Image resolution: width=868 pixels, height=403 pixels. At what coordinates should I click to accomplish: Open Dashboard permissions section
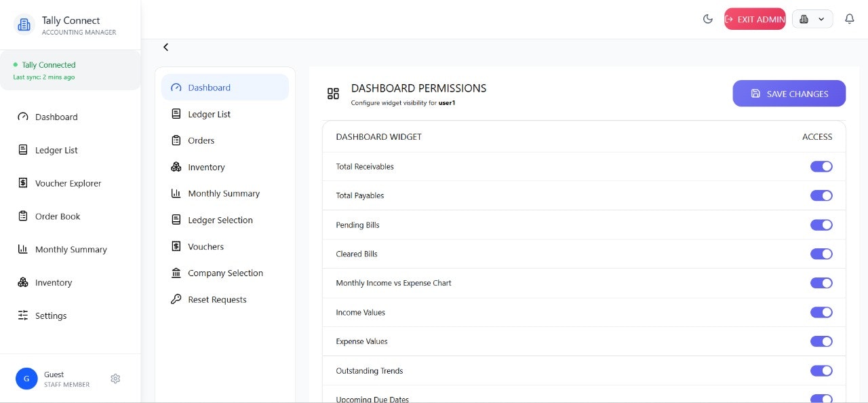(225, 88)
